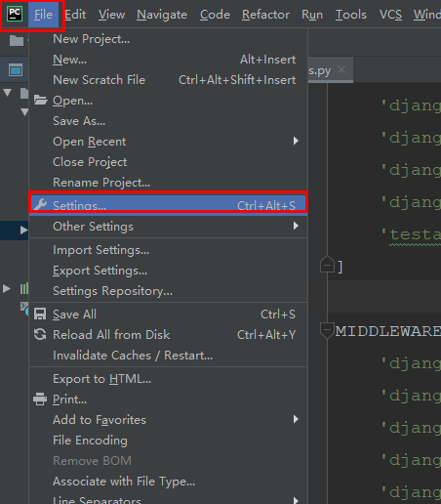Collapse the code fold marker near MIDDLEWARE
The image size is (441, 504).
click(x=327, y=331)
